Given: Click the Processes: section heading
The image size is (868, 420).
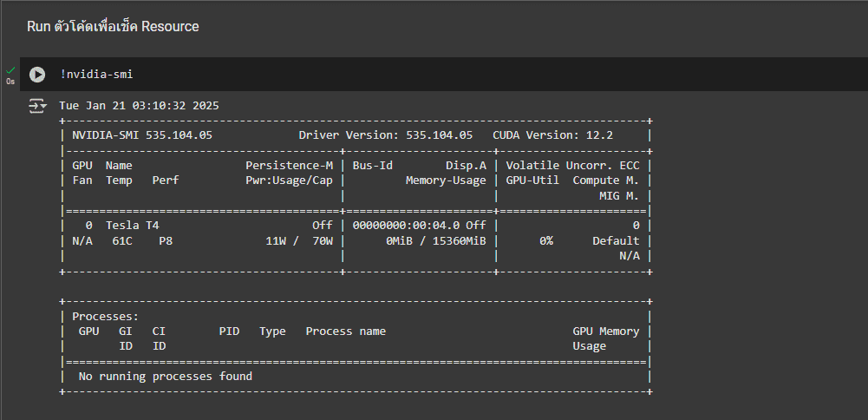Looking at the screenshot, I should (x=105, y=317).
